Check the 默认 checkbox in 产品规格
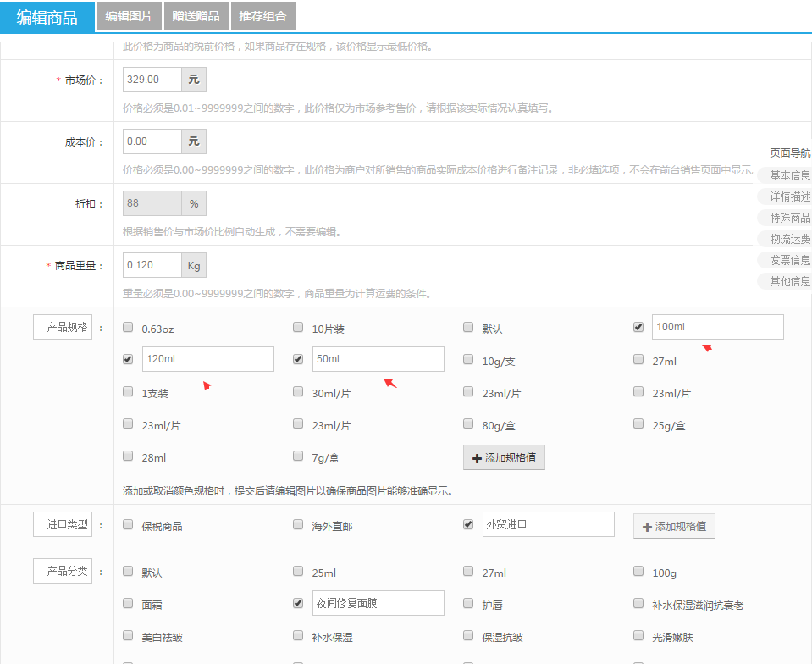 pos(468,327)
